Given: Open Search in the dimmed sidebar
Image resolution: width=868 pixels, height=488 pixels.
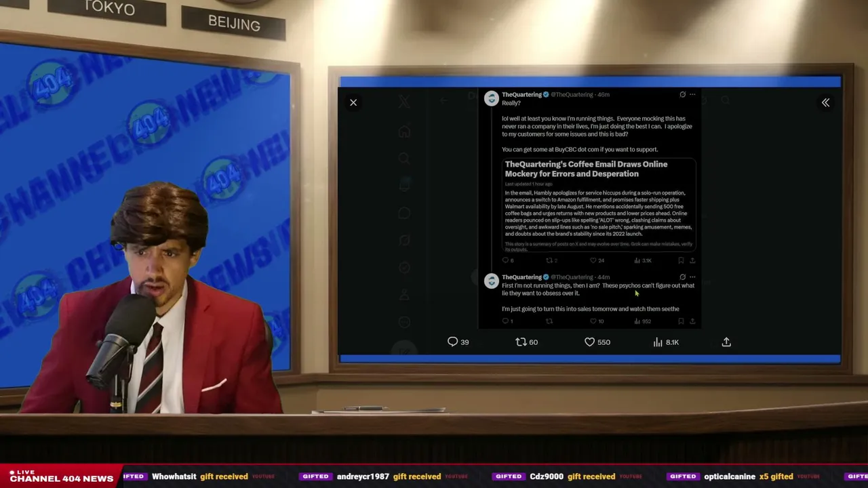Looking at the screenshot, I should 404,159.
